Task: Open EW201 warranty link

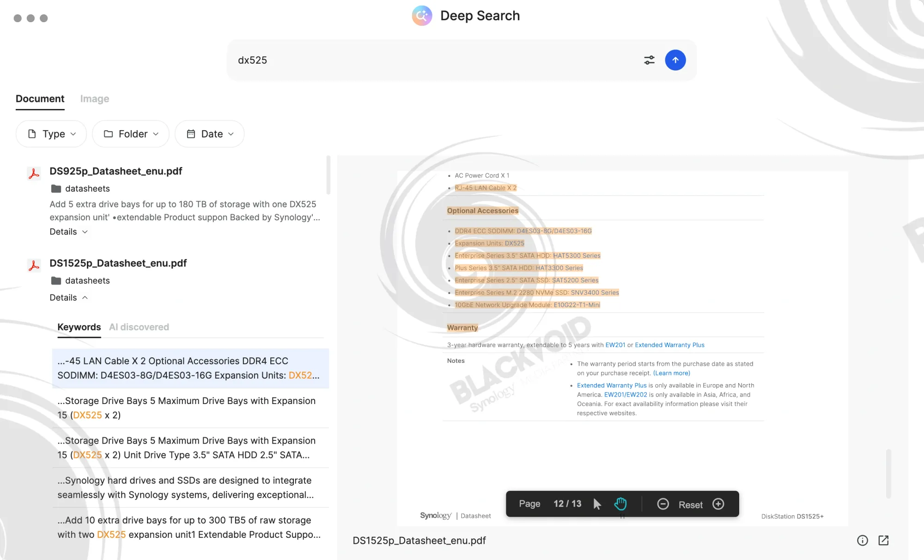Action: coord(615,345)
